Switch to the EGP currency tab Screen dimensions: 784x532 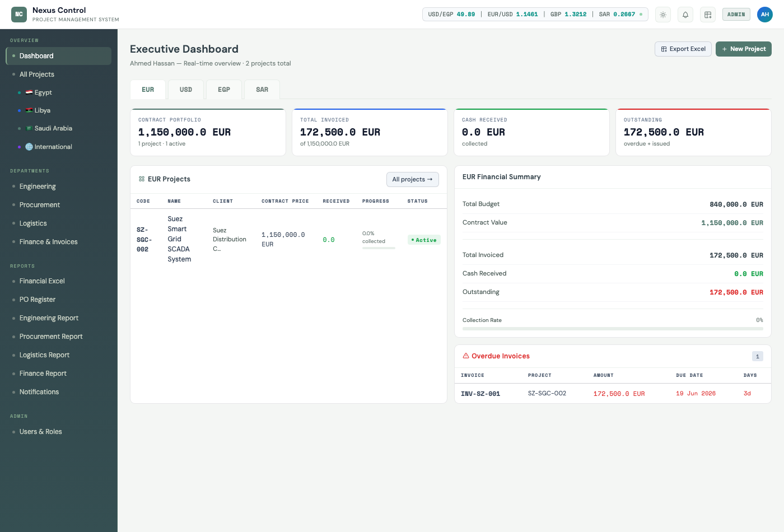coord(224,90)
